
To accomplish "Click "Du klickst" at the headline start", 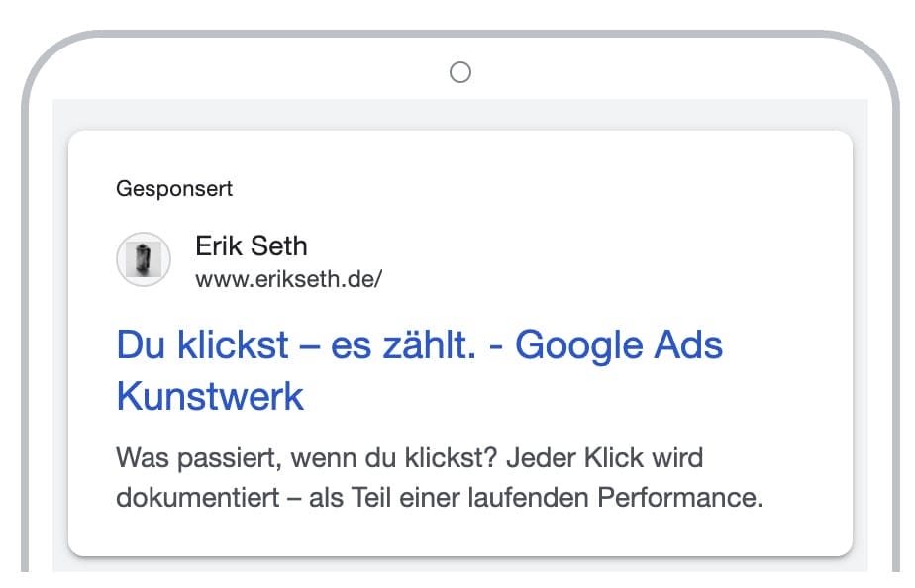I will point(203,346).
